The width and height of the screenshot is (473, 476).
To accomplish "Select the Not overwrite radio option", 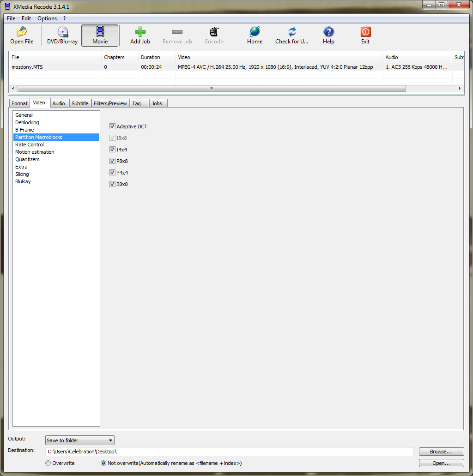I will (x=103, y=463).
